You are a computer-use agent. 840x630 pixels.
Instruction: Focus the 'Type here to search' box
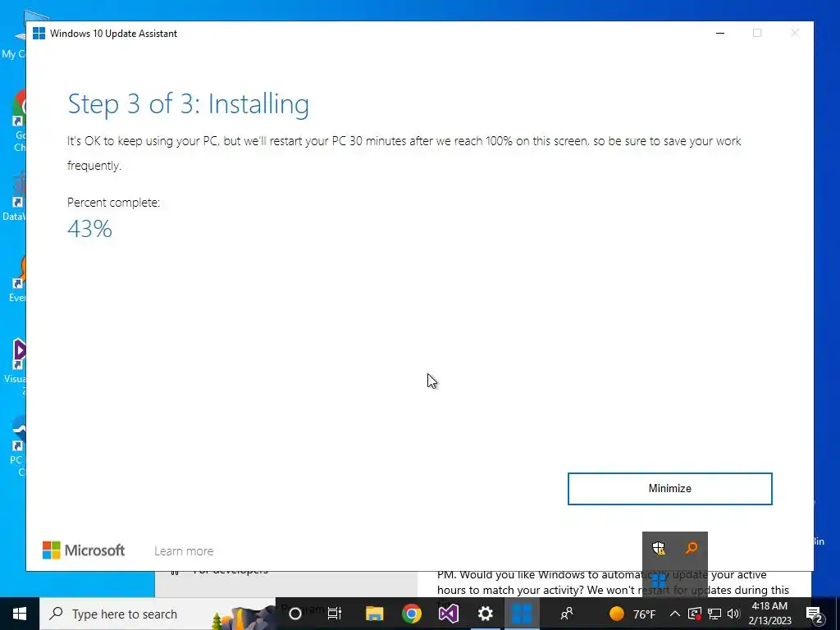tap(157, 614)
